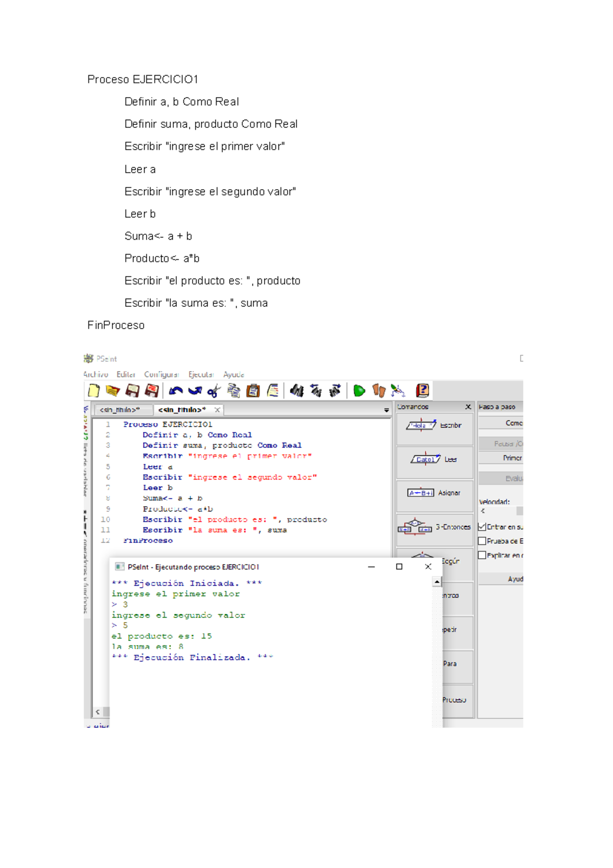Insert the Asignar command
This screenshot has height=868, width=613.
pos(435,496)
